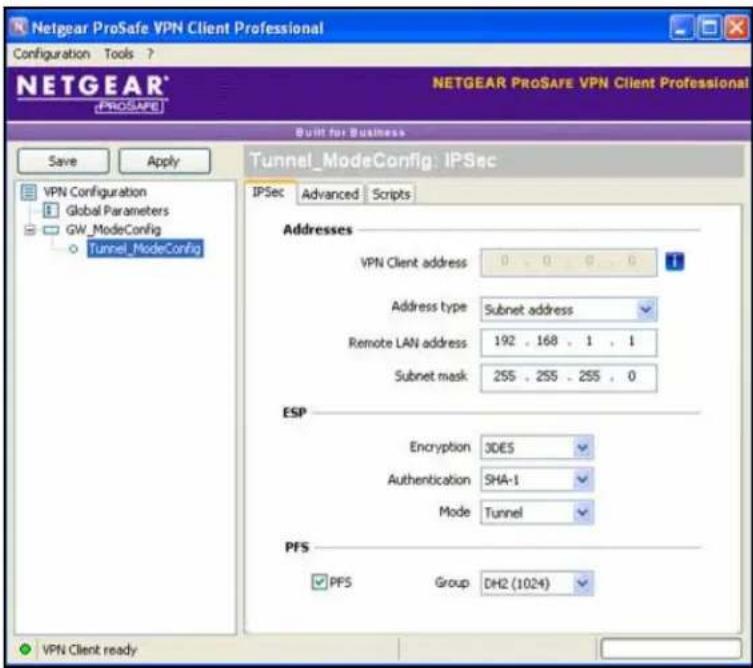The image size is (753, 668).
Task: Click the 'ESP' section heading
Action: 294,413
